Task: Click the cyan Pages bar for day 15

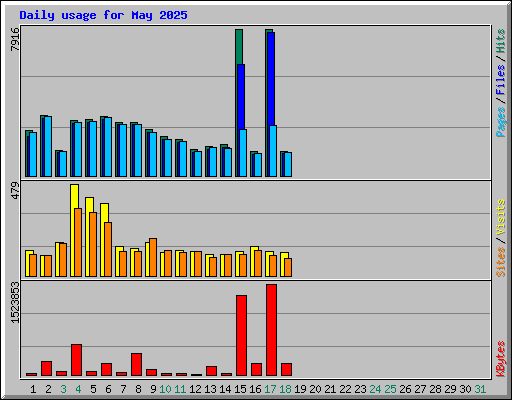Action: (243, 153)
